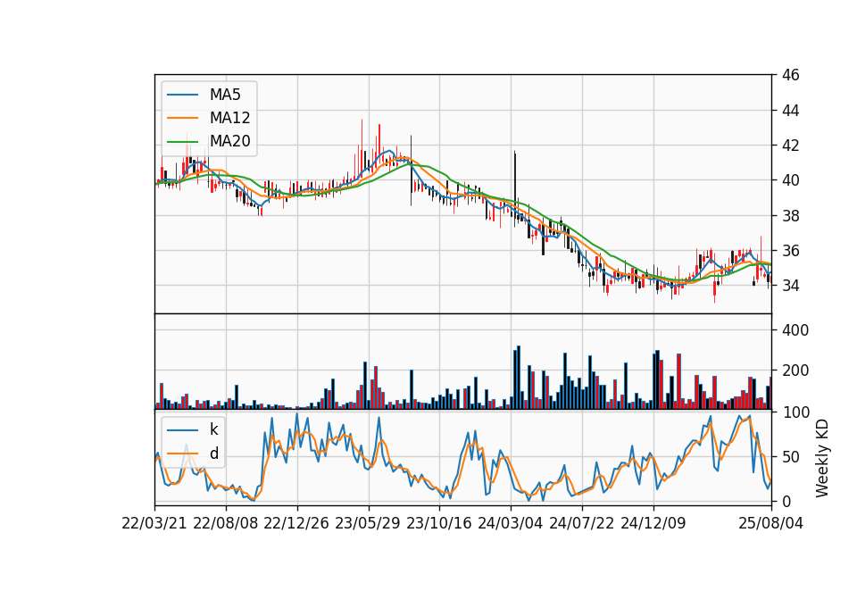Image resolution: width=857 pixels, height=616 pixels.
Task: Click the green MA20 legend line sample
Action: [x=182, y=142]
